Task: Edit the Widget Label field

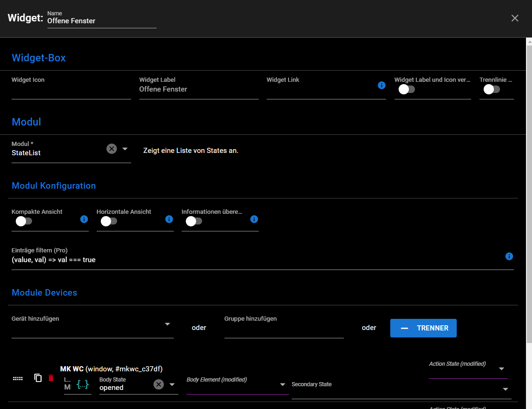Action: [x=199, y=87]
